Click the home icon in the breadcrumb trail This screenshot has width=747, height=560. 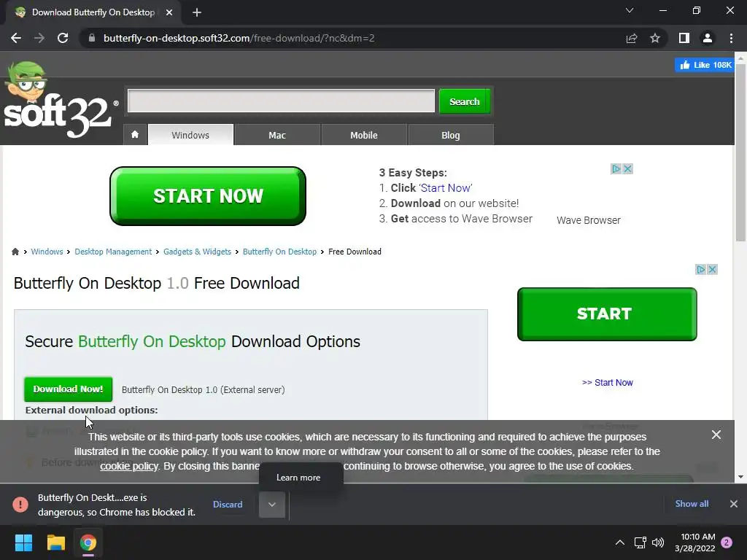pos(15,252)
